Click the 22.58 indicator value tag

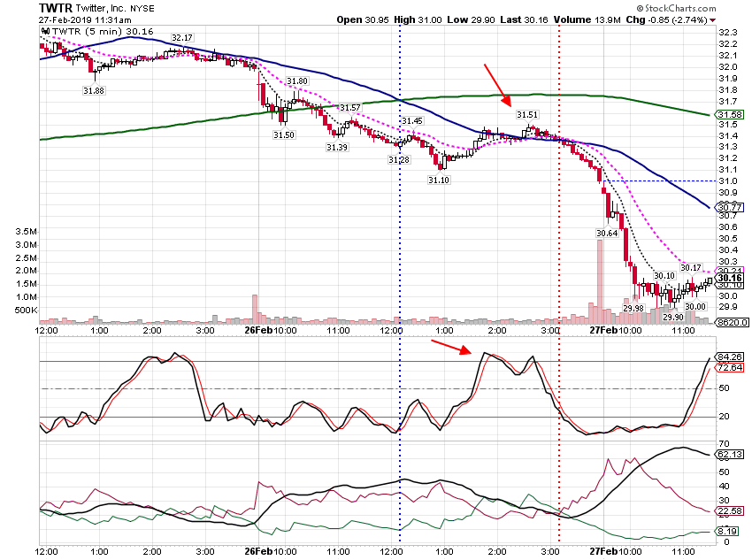[x=730, y=511]
